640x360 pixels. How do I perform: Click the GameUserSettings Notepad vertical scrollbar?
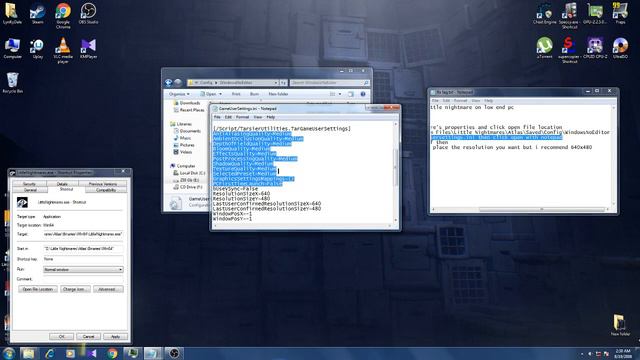click(x=395, y=173)
